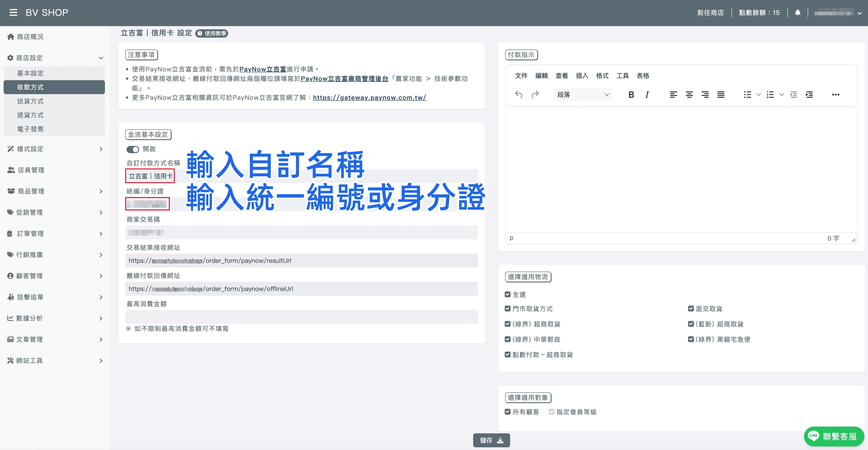Toggle bold formatting in editor

coord(631,95)
